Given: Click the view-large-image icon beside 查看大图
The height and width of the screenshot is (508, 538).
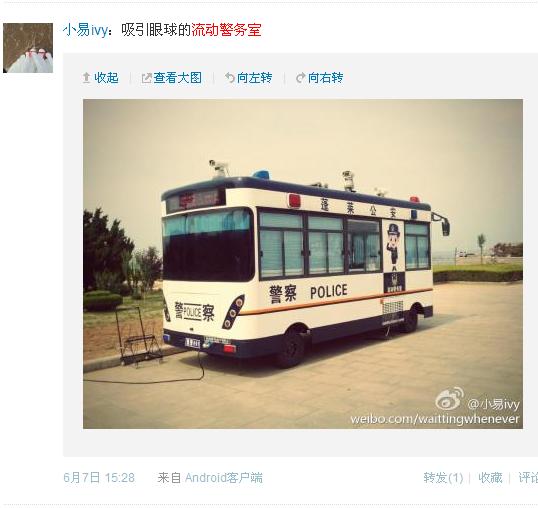Looking at the screenshot, I should (x=147, y=78).
